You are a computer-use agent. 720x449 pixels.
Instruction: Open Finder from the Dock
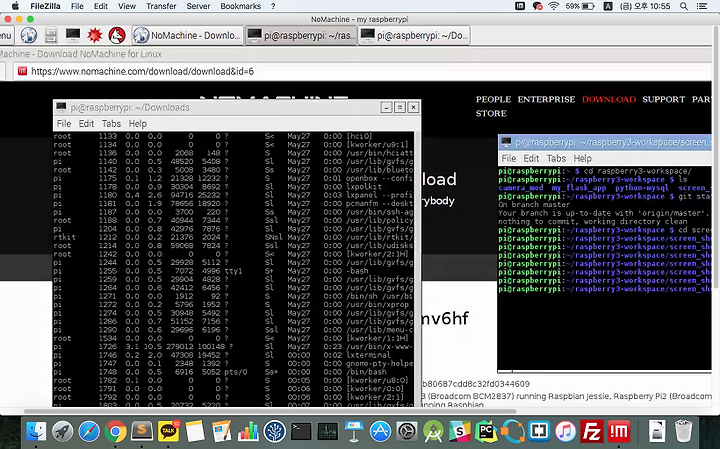(x=36, y=432)
